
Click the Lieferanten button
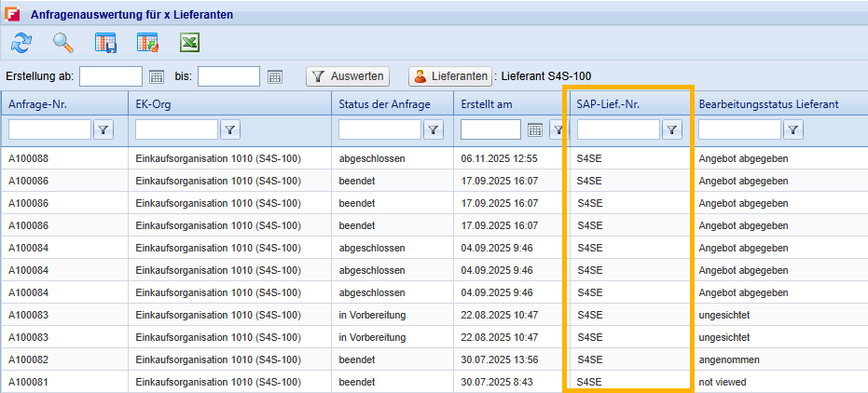[450, 76]
